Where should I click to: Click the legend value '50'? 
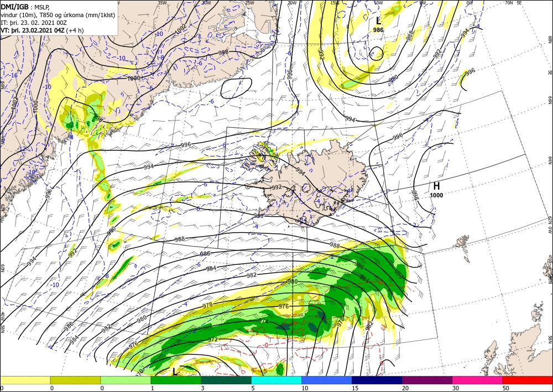(505, 388)
